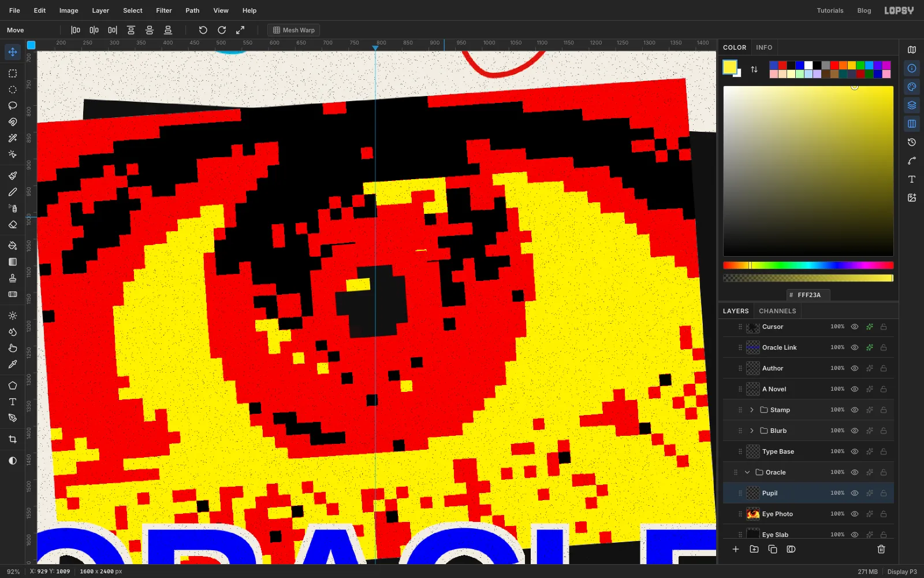Viewport: 924px width, 578px height.
Task: Click the hex color field FFF23A
Action: 808,295
